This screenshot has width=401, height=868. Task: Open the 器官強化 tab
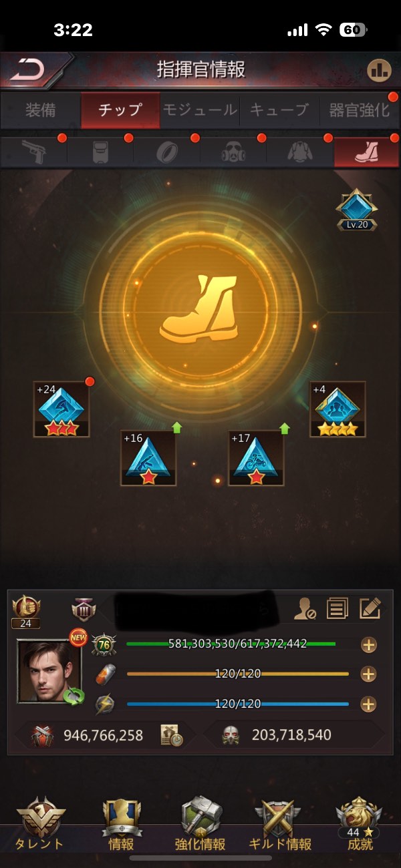coord(359,110)
